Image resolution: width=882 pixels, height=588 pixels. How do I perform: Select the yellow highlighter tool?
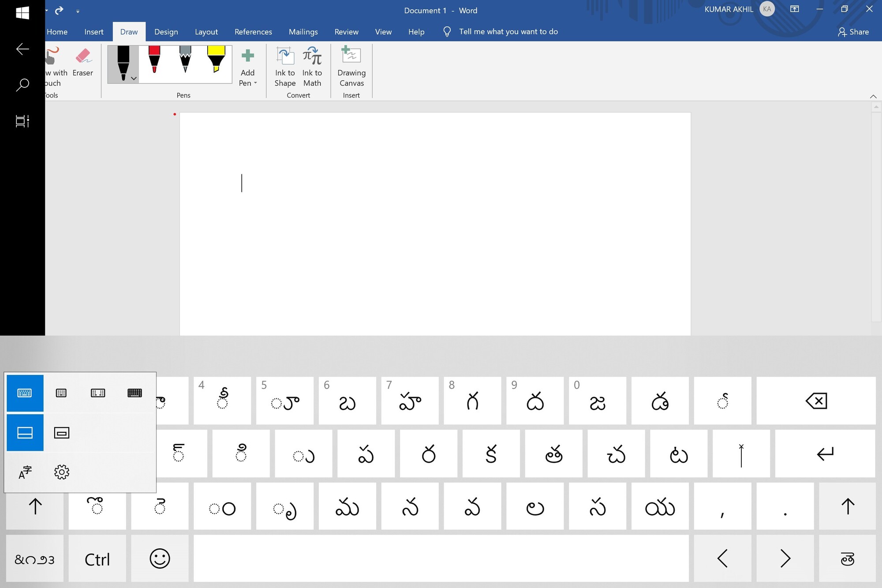coord(216,60)
